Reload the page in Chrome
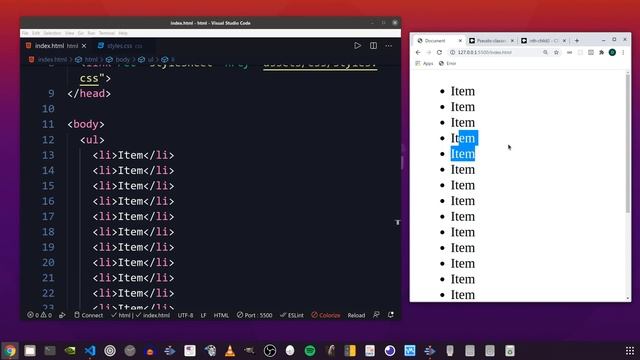 439,52
